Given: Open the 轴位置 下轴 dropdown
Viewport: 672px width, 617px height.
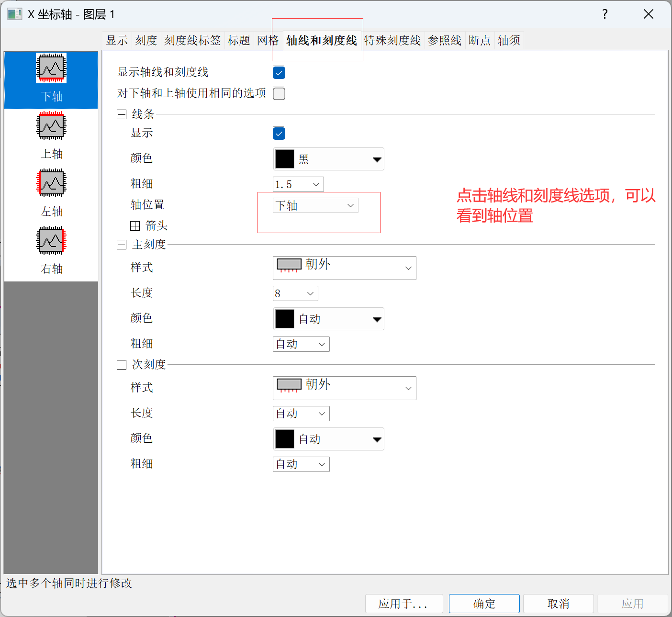Looking at the screenshot, I should click(315, 205).
